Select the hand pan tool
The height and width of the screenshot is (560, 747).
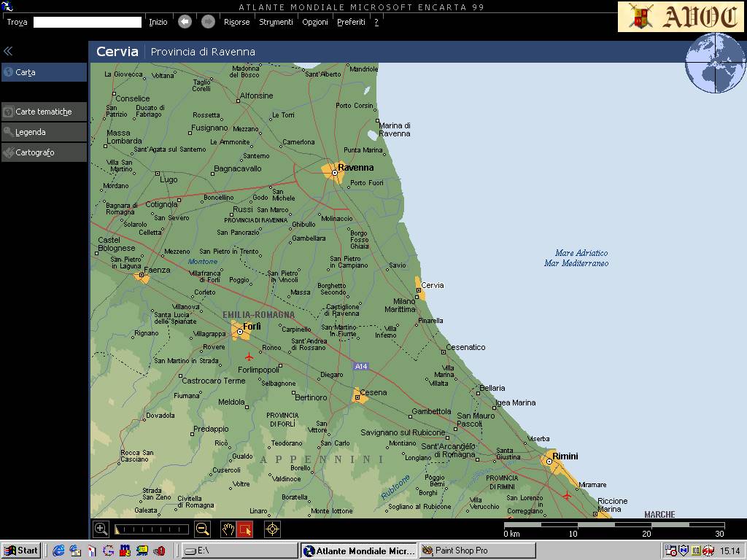tap(228, 529)
